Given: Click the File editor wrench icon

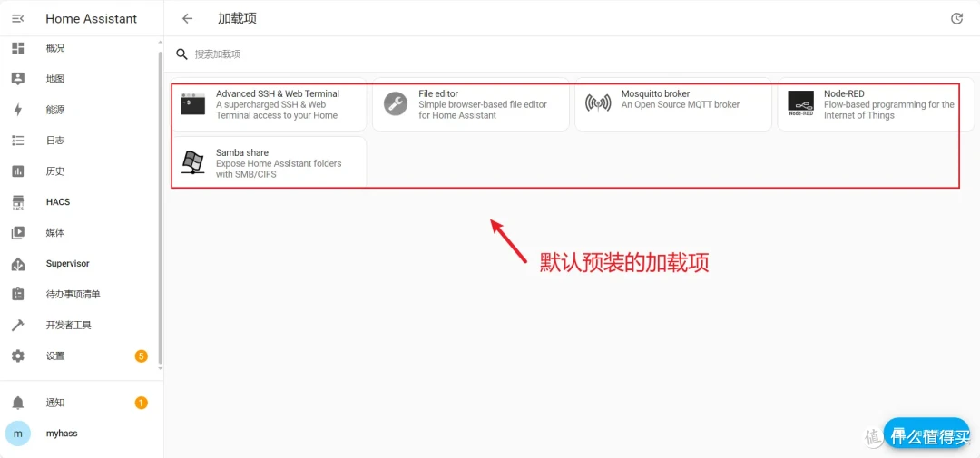Looking at the screenshot, I should 396,103.
